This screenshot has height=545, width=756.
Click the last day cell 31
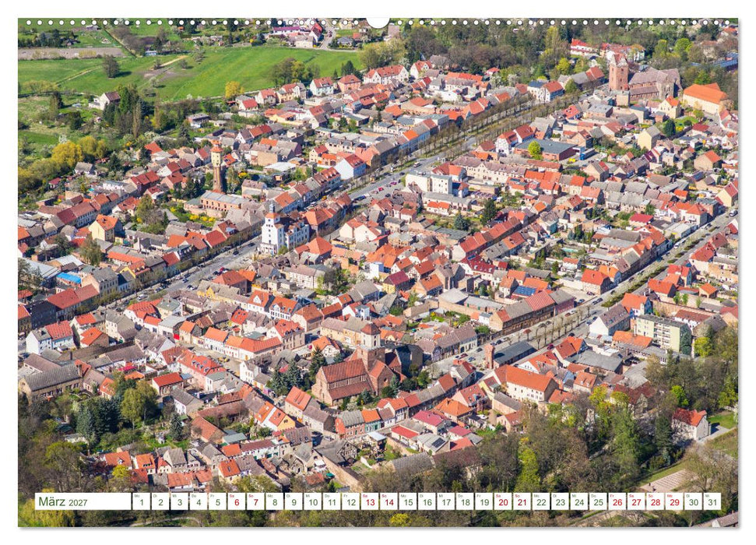pyautogui.click(x=712, y=501)
